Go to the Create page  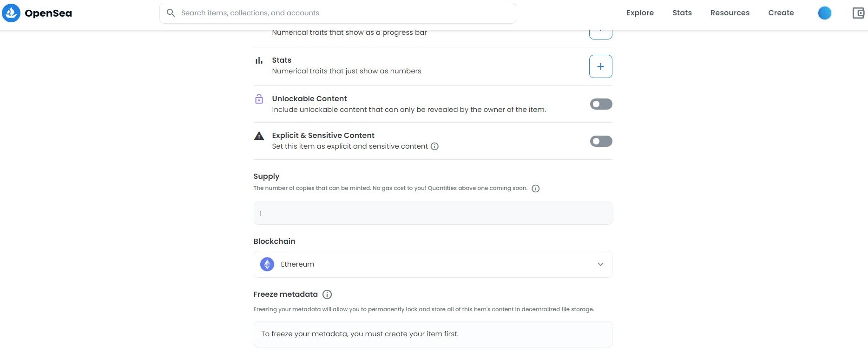(x=781, y=13)
